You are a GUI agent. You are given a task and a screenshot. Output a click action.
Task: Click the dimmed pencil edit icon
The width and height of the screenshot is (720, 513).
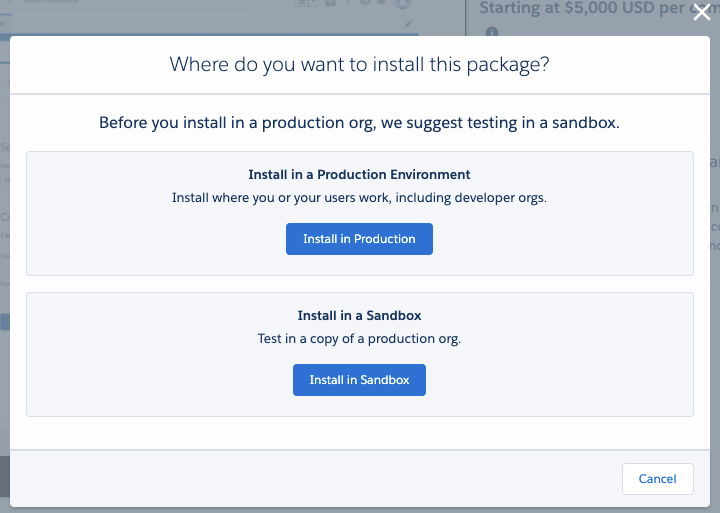coord(408,24)
